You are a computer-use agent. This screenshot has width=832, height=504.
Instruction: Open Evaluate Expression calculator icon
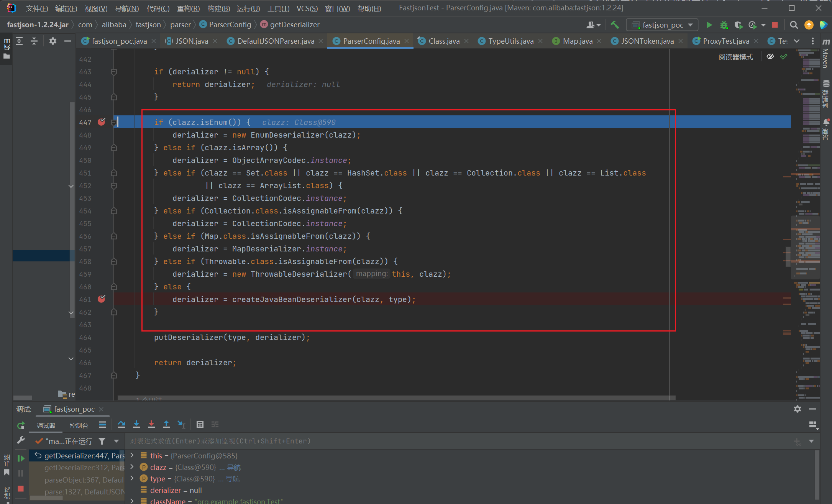click(200, 424)
